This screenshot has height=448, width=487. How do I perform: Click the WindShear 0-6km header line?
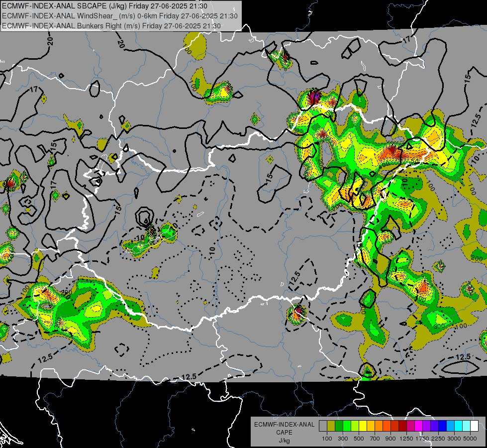[120, 16]
